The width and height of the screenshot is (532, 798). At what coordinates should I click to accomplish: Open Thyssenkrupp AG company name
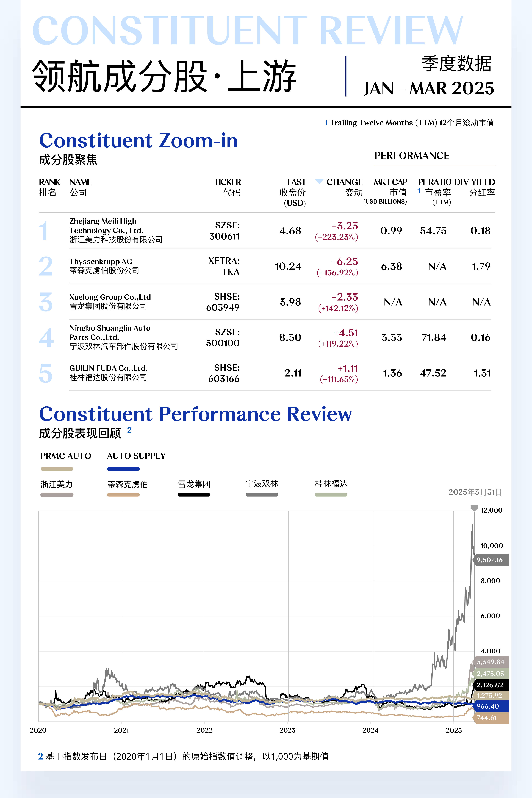click(x=101, y=262)
